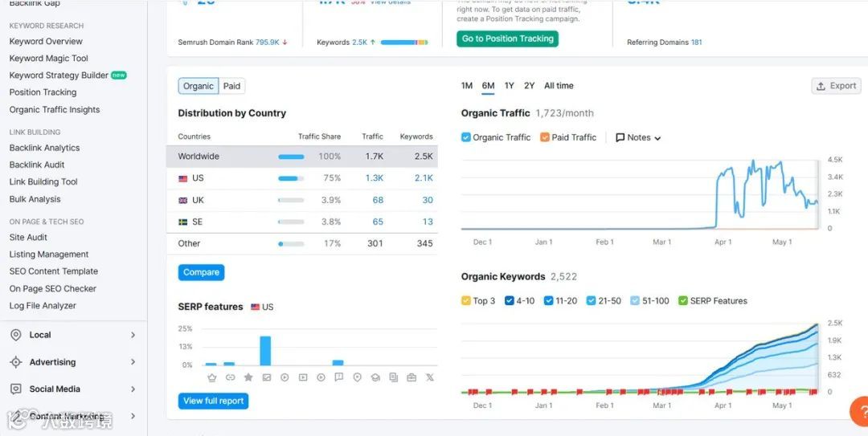Viewport: 868px width, 436px height.
Task: Click the Sweden flag in country table
Action: [182, 222]
